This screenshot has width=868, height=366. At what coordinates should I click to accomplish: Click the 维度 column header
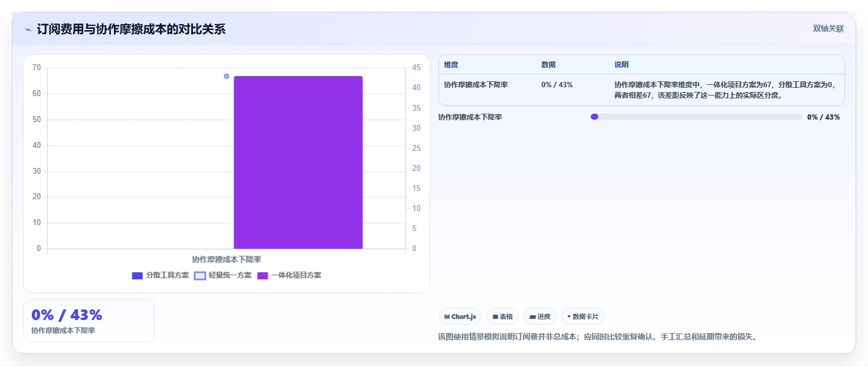pyautogui.click(x=451, y=65)
